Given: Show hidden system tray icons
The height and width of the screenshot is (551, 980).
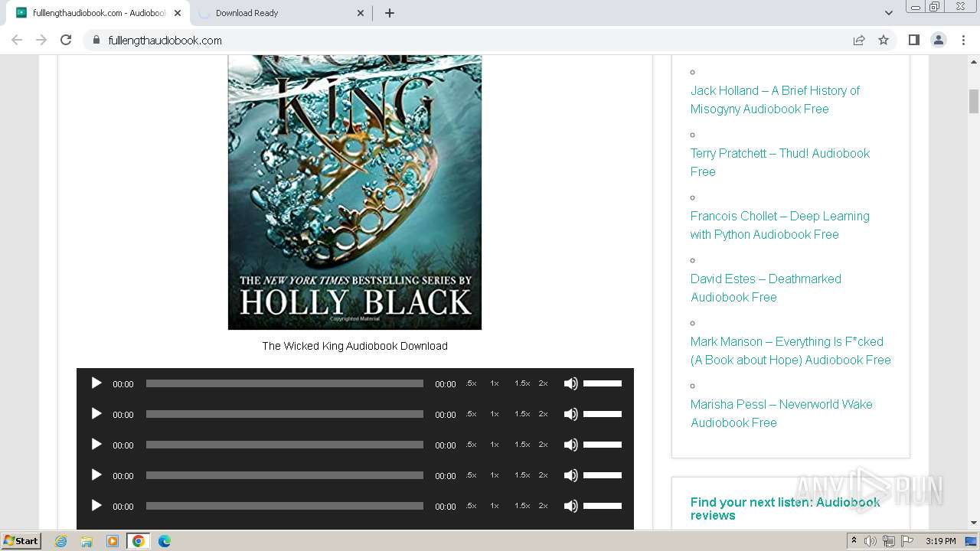Looking at the screenshot, I should click(x=854, y=541).
